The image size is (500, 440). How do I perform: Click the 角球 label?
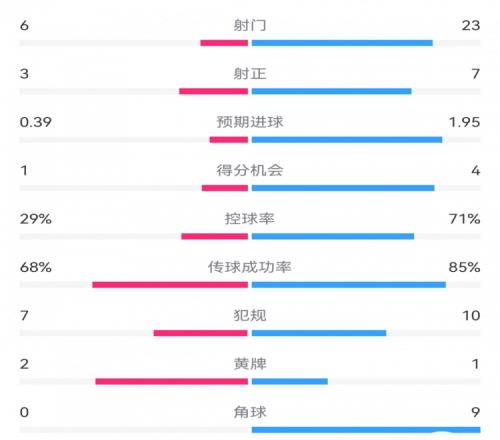250,412
